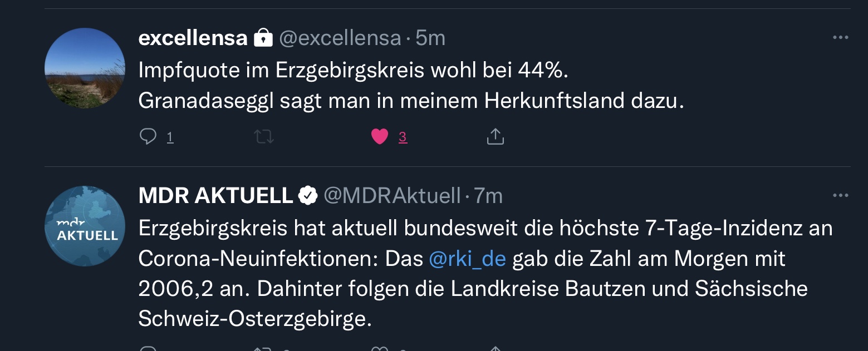Open the @excellensa handle link

pos(340,38)
